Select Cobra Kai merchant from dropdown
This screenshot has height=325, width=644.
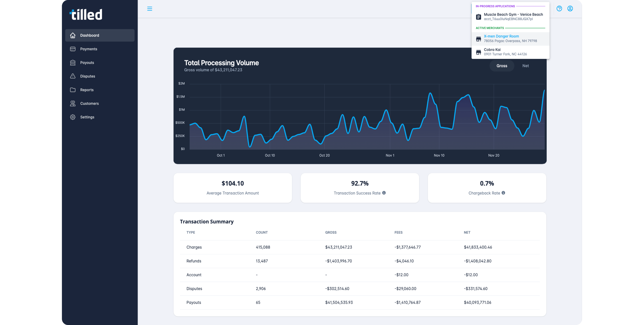(x=510, y=52)
